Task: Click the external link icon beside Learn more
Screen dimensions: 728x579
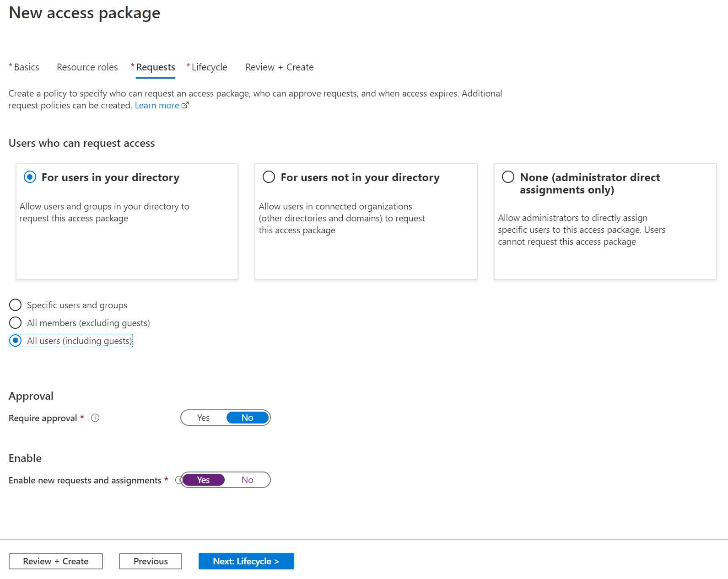Action: (185, 105)
